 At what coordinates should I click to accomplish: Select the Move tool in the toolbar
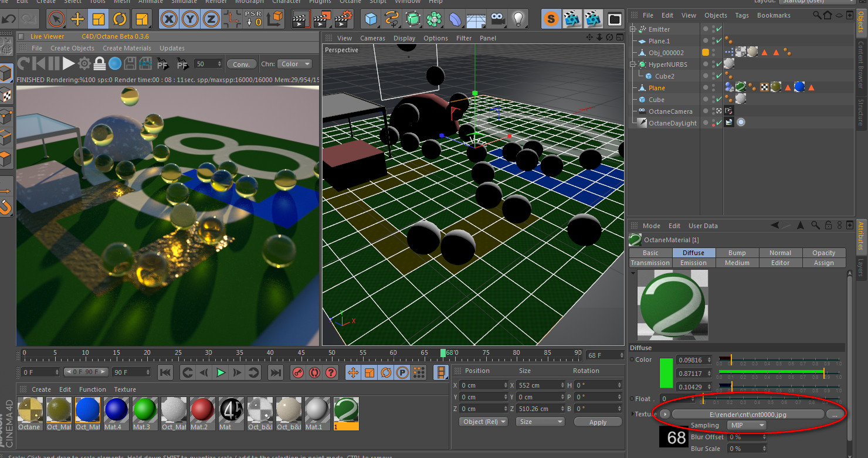pyautogui.click(x=77, y=19)
